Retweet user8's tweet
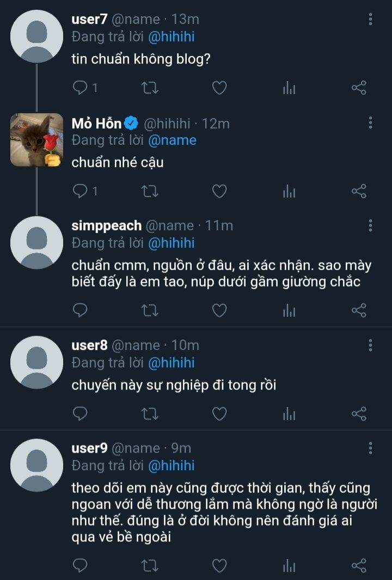The width and height of the screenshot is (392, 580). 149,414
